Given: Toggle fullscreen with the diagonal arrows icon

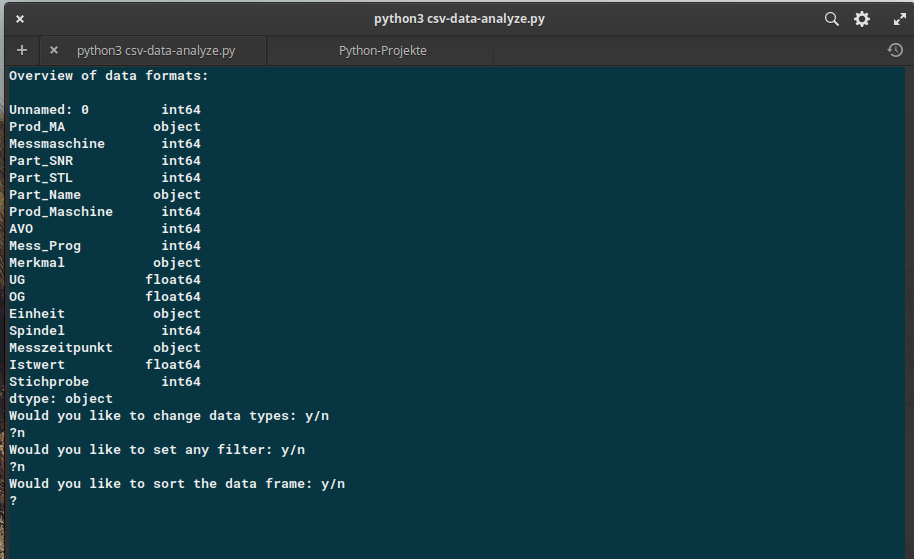Looking at the screenshot, I should 899,19.
